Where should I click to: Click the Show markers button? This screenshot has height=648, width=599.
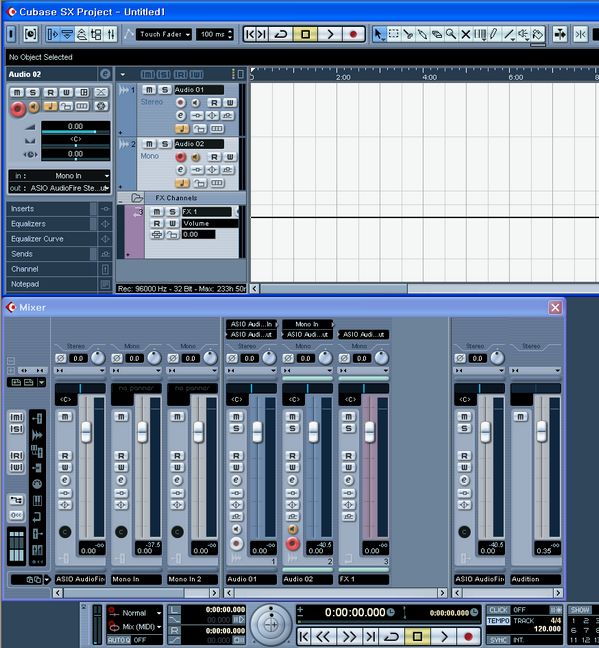[x=580, y=610]
